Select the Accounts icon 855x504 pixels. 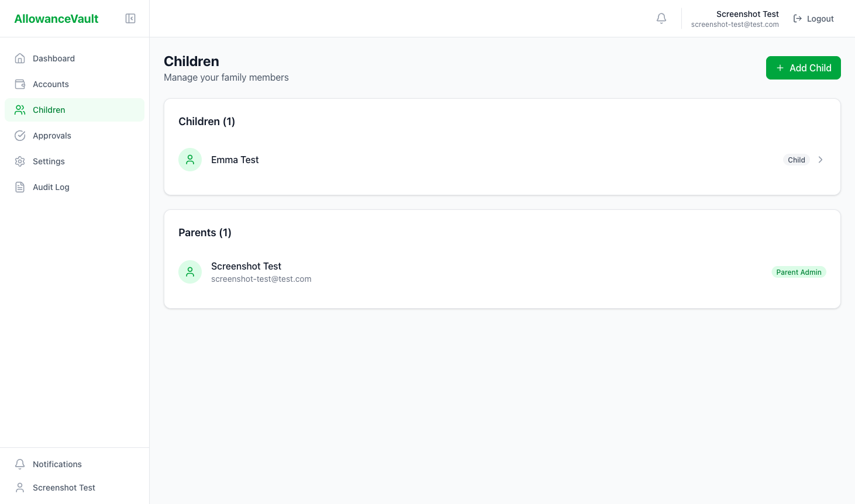click(x=20, y=84)
